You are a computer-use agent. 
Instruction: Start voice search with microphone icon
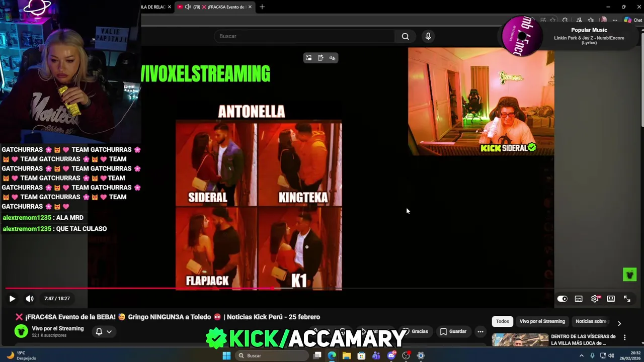click(x=428, y=36)
